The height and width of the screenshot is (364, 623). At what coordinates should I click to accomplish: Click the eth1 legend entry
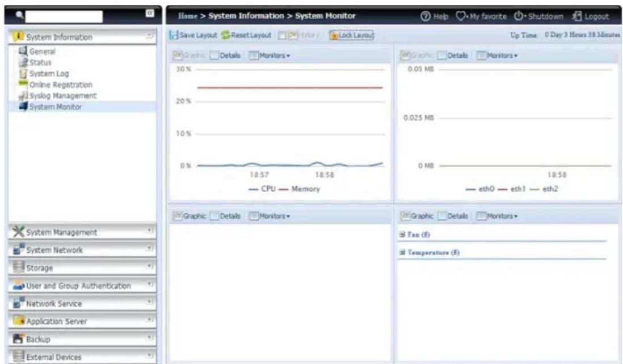tap(512, 189)
